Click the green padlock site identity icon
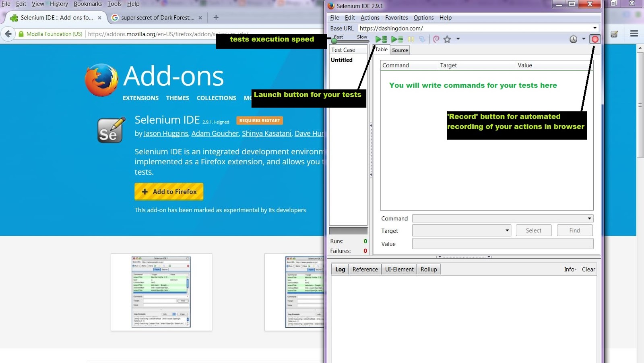 click(21, 34)
